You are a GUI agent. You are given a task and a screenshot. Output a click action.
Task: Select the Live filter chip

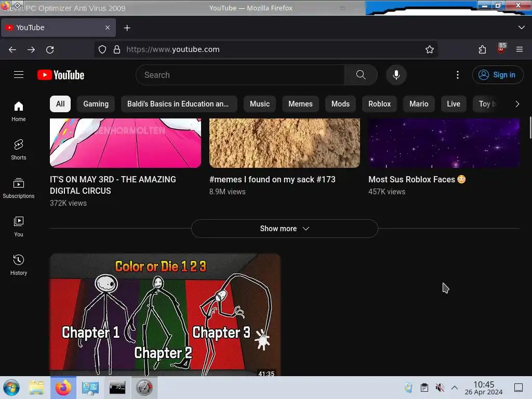453,104
